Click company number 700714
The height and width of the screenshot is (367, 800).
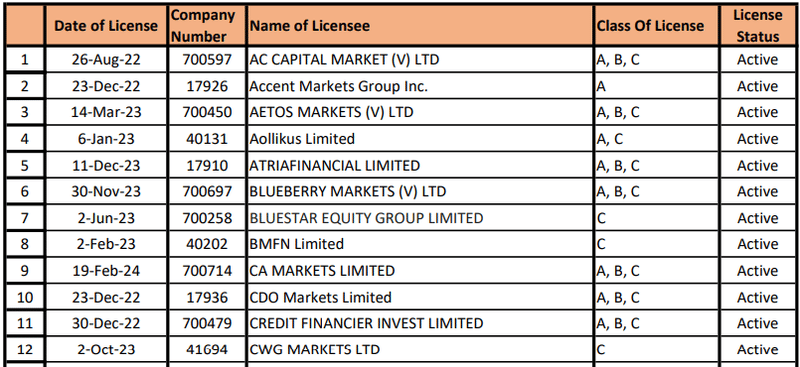click(207, 271)
